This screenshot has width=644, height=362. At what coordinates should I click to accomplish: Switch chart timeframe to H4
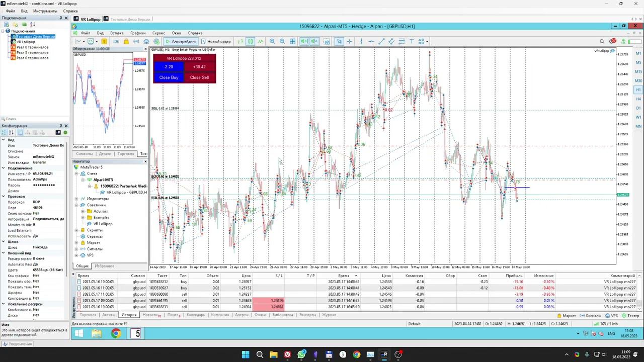[638, 99]
